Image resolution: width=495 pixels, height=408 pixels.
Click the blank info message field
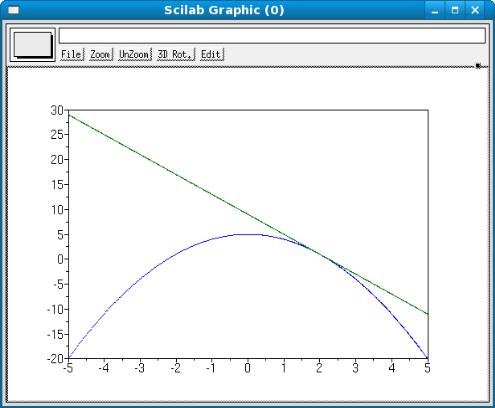(x=272, y=36)
